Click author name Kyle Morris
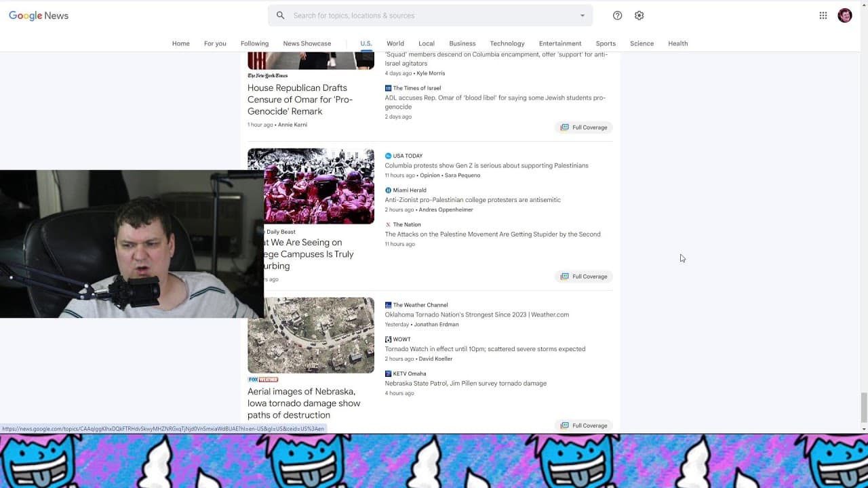The height and width of the screenshot is (488, 868). [431, 73]
